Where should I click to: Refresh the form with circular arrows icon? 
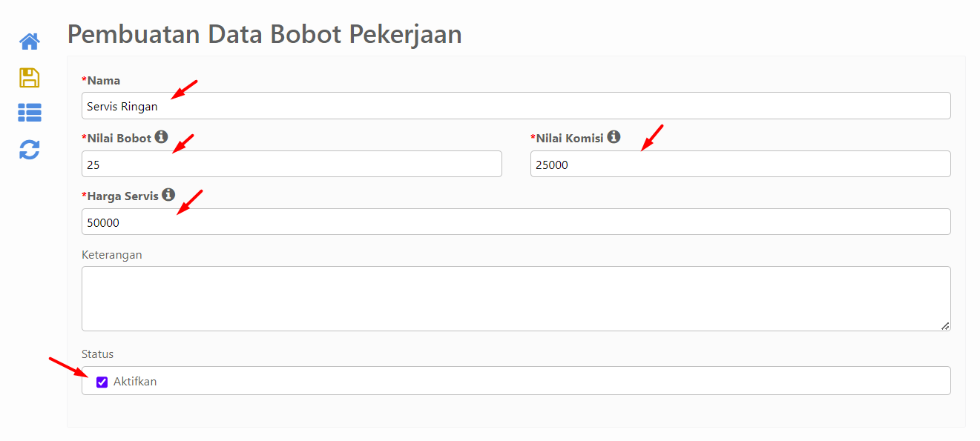pyautogui.click(x=30, y=149)
